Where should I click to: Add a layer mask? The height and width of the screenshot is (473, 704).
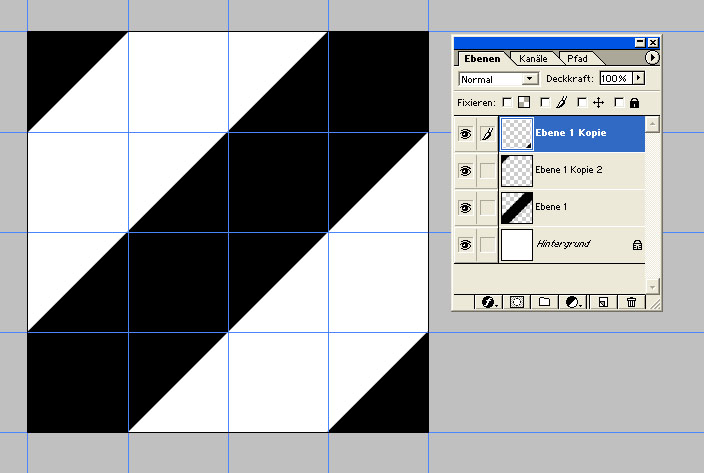click(x=517, y=301)
